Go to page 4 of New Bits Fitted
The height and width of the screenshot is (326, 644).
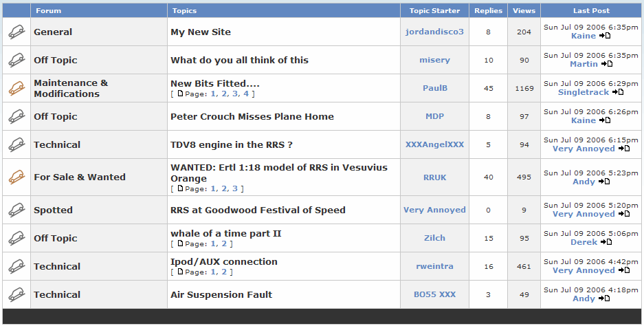click(245, 94)
